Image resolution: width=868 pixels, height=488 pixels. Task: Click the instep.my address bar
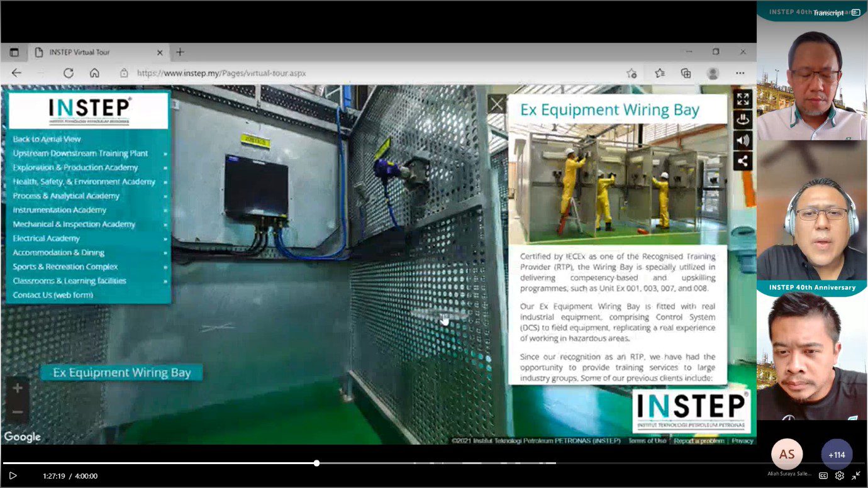[221, 73]
